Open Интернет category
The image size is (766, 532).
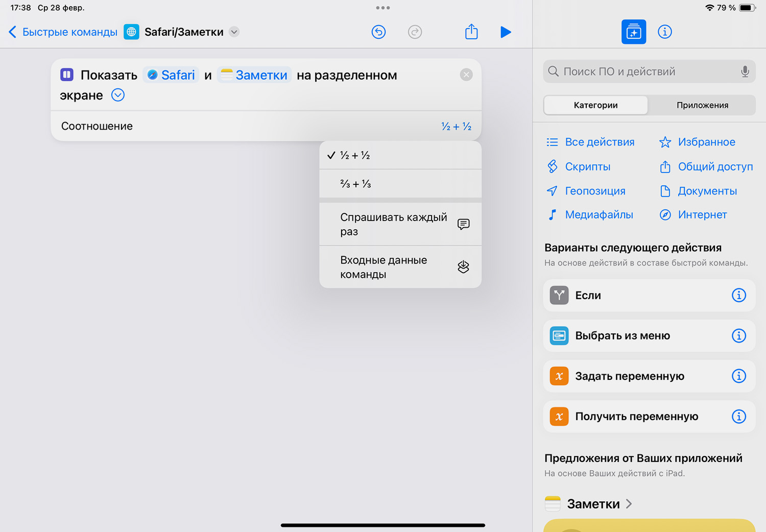(693, 215)
